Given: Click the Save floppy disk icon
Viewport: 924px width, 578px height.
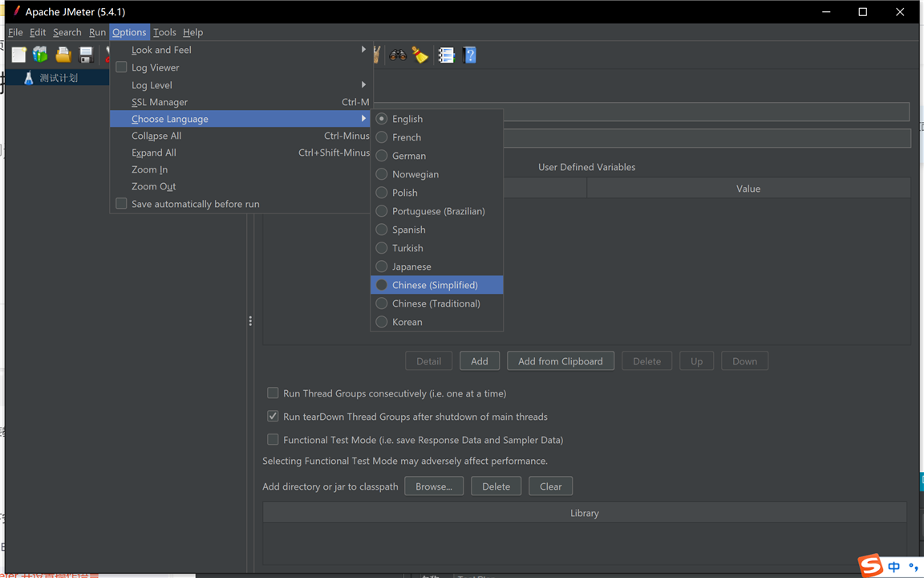Looking at the screenshot, I should tap(86, 55).
